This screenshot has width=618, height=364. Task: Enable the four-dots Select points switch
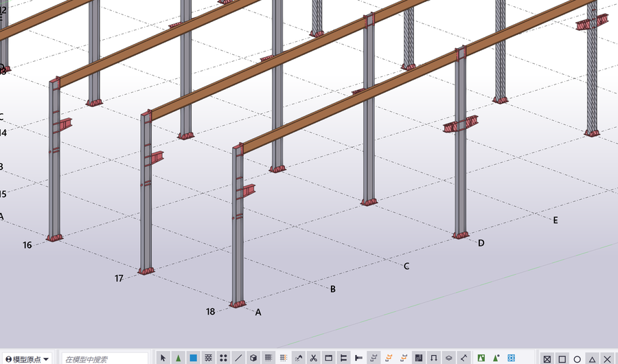(223, 358)
